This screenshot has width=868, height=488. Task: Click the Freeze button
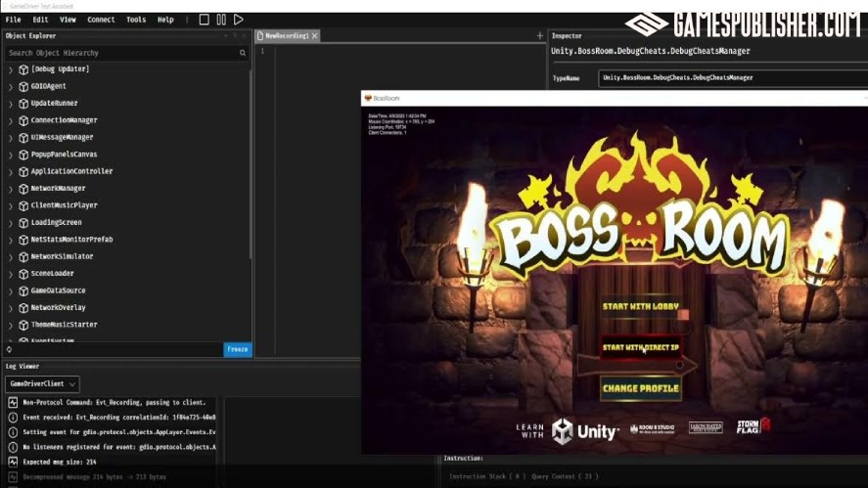[x=238, y=350]
